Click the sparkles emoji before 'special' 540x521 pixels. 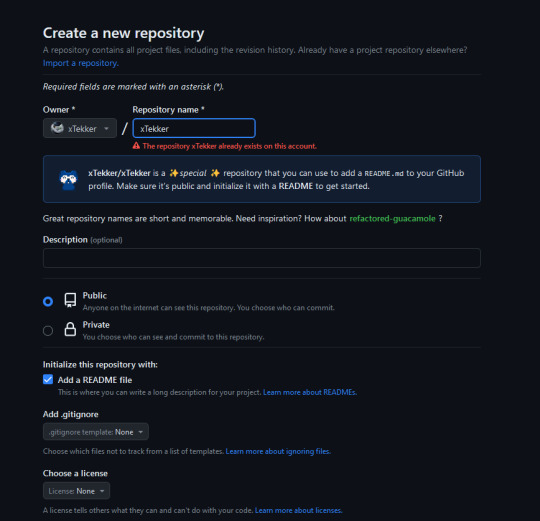point(174,173)
